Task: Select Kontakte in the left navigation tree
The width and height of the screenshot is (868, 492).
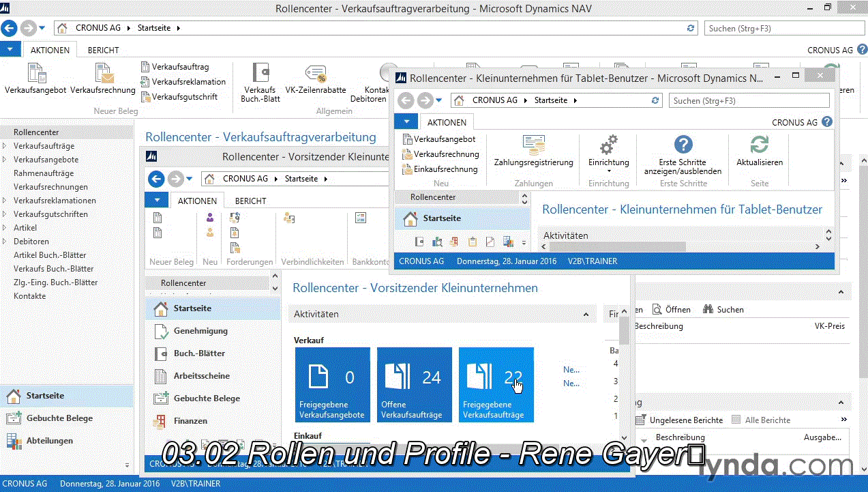Action: [30, 296]
